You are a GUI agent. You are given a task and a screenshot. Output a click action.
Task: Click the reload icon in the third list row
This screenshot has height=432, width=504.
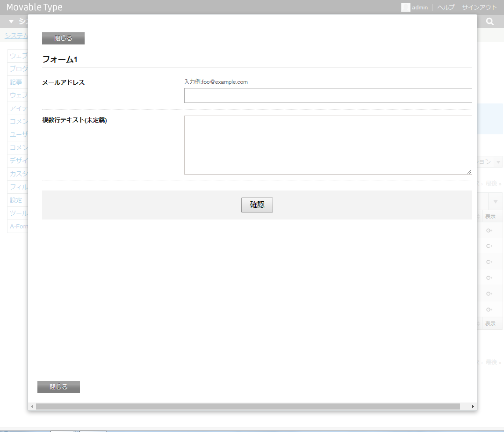click(490, 262)
